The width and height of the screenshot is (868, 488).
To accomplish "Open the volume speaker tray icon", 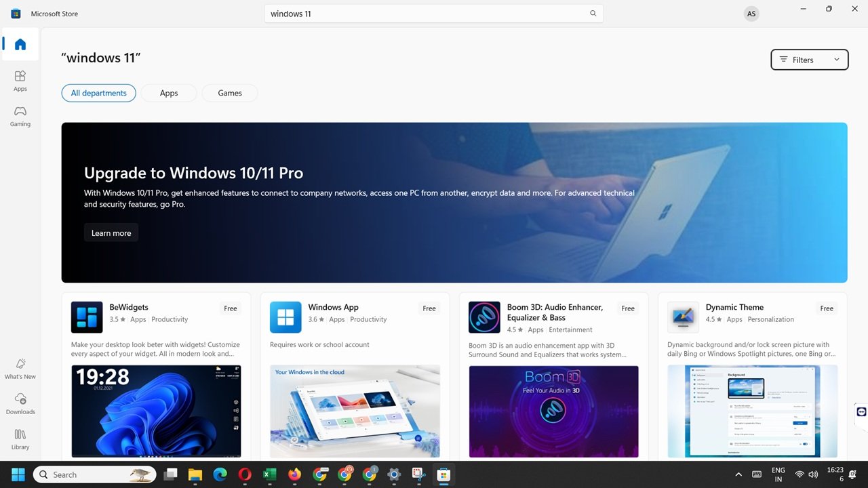I will 813,474.
